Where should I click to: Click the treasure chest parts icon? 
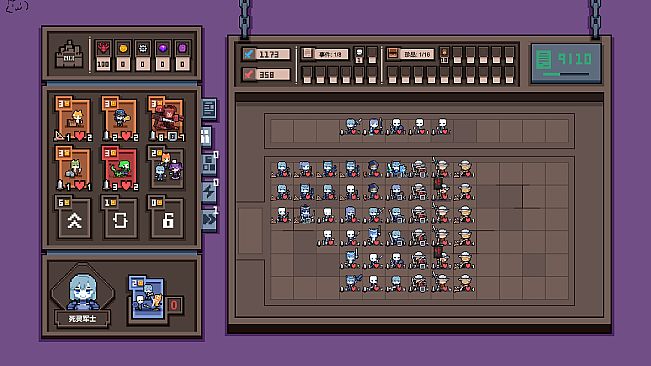click(392, 54)
